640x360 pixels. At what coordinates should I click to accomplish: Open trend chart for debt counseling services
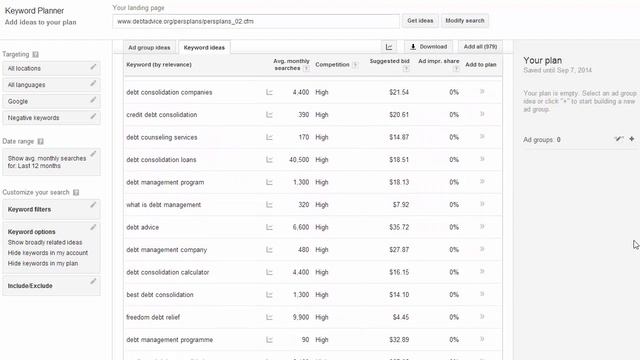[x=269, y=137]
